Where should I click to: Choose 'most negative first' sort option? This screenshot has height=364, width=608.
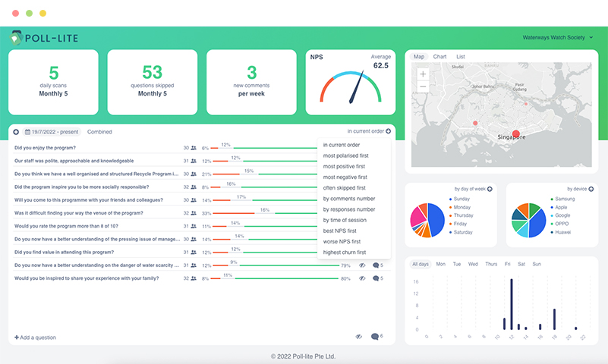coord(345,177)
